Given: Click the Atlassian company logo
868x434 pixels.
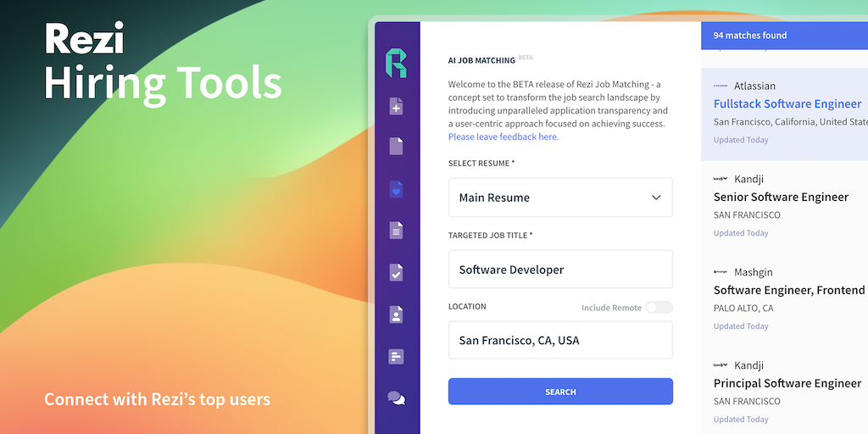Looking at the screenshot, I should pyautogui.click(x=721, y=86).
